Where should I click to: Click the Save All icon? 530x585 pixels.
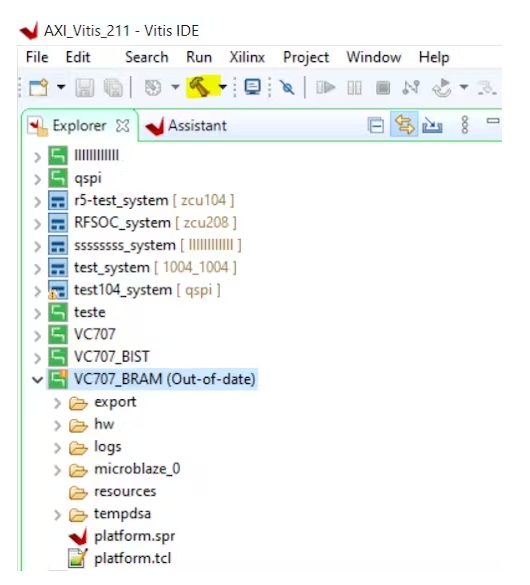(113, 88)
